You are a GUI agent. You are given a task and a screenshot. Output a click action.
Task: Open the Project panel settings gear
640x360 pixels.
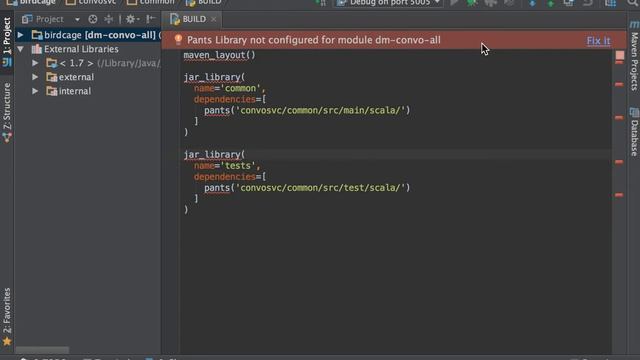coord(131,19)
